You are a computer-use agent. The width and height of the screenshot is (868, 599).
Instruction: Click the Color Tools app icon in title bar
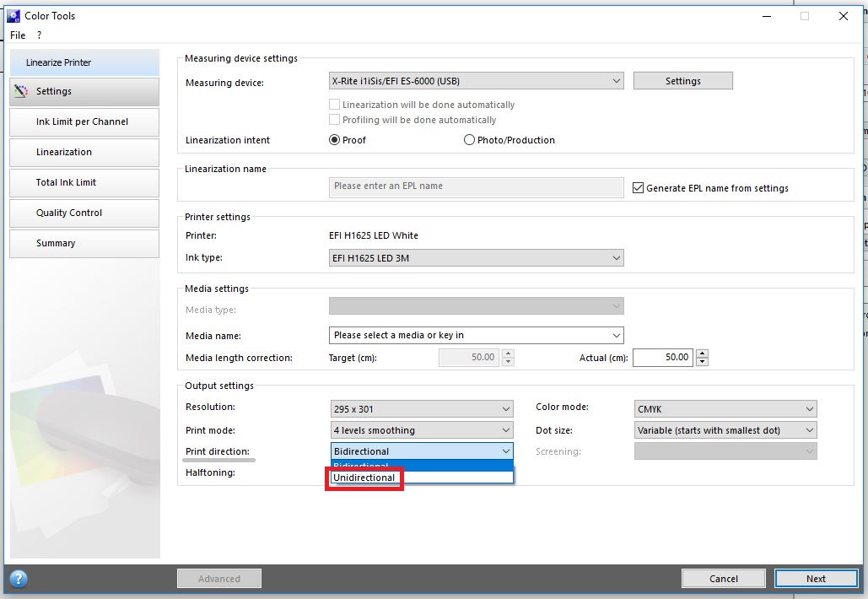pos(13,16)
